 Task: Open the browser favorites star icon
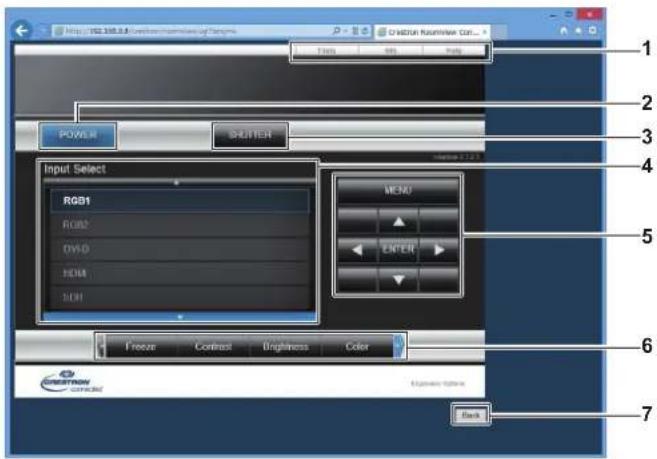pyautogui.click(x=579, y=31)
